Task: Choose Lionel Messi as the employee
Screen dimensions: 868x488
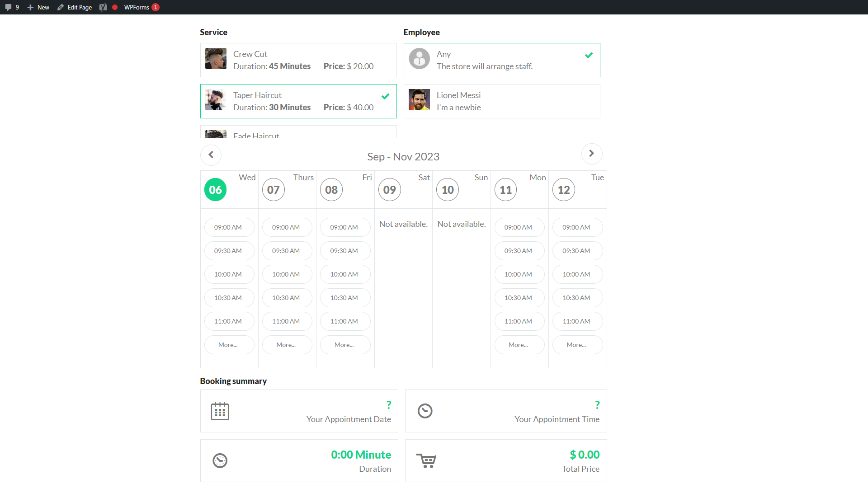Action: point(502,101)
